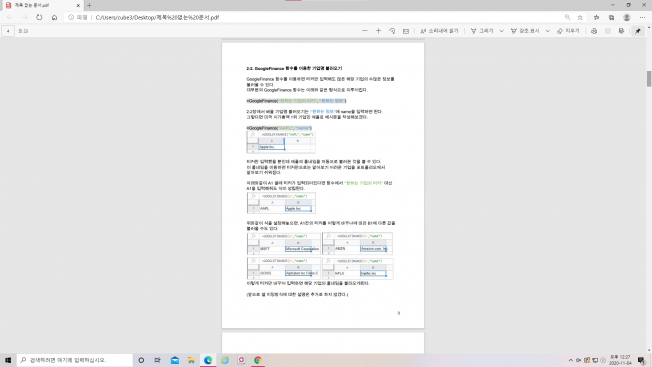Click the Netflix spreadsheet screenshot
The height and width of the screenshot is (367, 652).
tap(358, 268)
